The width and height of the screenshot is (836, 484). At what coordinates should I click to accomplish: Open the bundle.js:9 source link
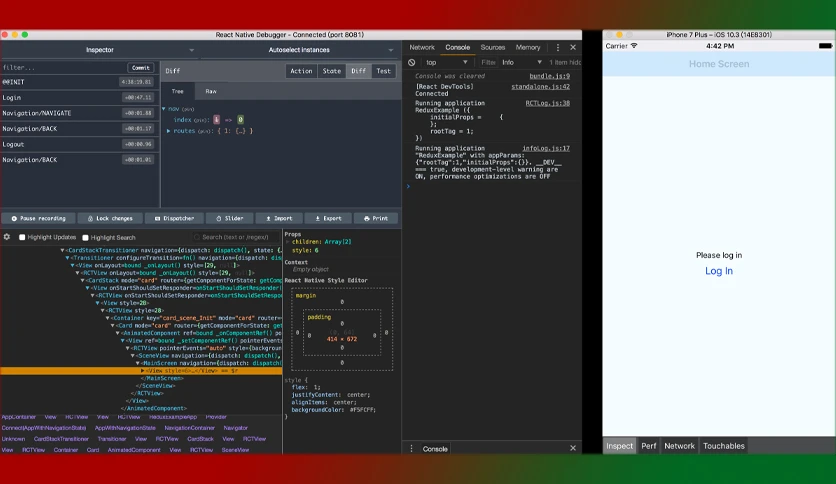pos(549,76)
